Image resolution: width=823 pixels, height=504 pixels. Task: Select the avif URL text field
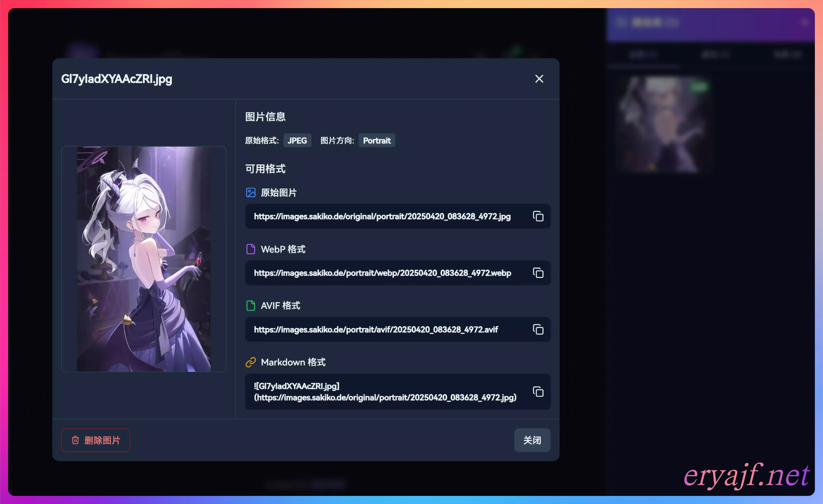coord(397,329)
